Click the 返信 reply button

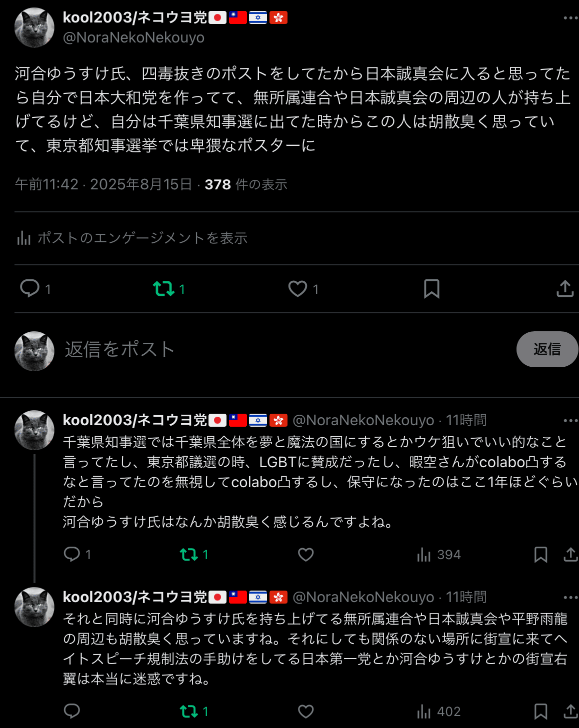(x=547, y=349)
